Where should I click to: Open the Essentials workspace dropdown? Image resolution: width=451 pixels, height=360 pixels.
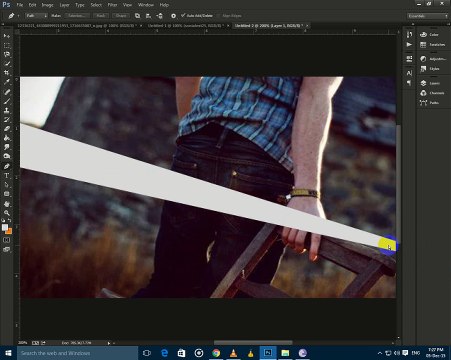click(x=428, y=16)
